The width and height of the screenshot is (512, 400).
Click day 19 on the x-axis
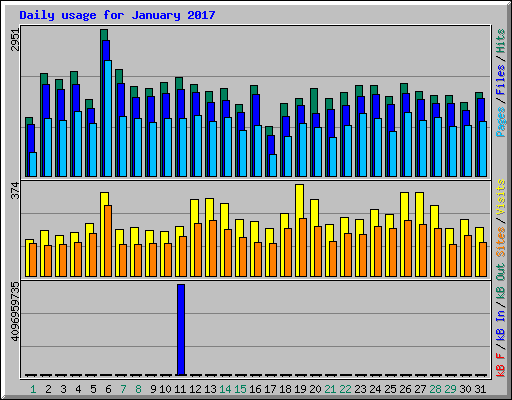pos(300,389)
